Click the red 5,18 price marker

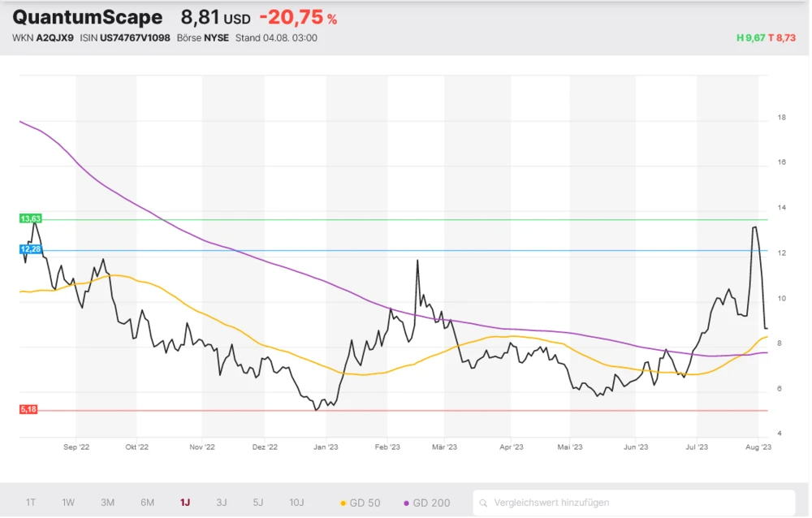pyautogui.click(x=28, y=410)
